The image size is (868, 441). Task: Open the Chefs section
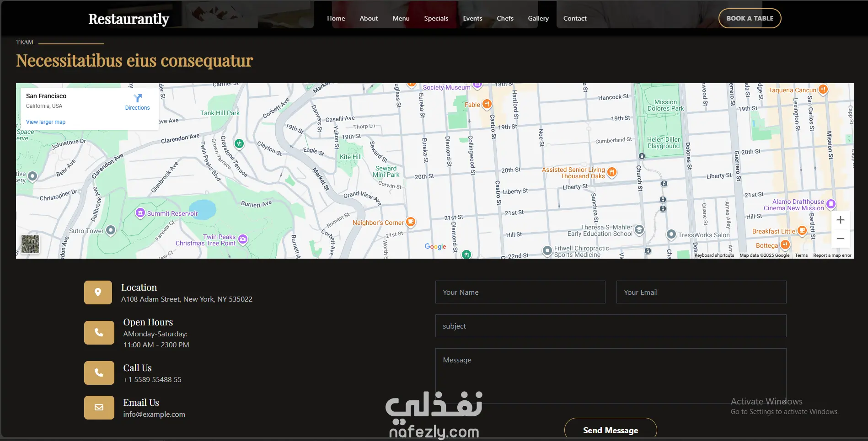pyautogui.click(x=505, y=18)
